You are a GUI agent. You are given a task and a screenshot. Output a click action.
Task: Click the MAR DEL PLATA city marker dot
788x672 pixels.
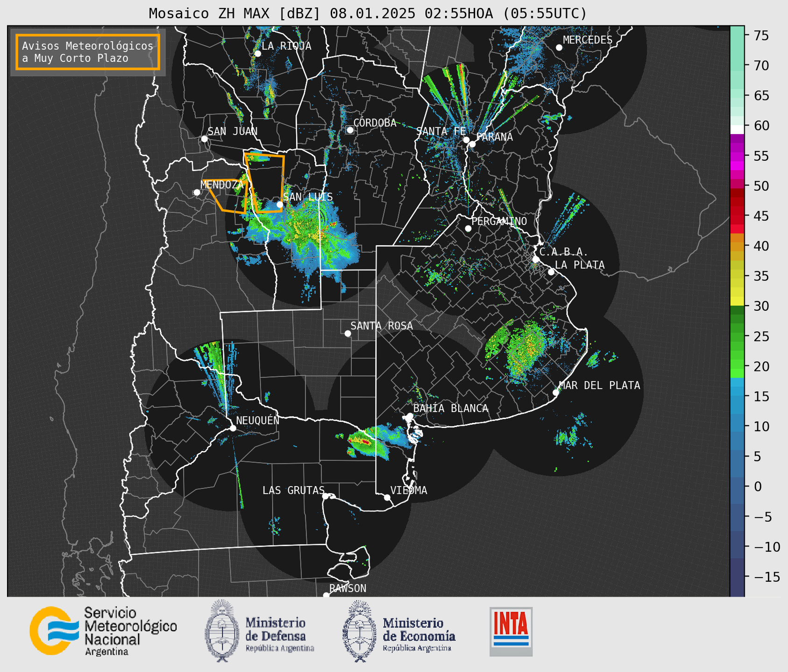click(556, 392)
